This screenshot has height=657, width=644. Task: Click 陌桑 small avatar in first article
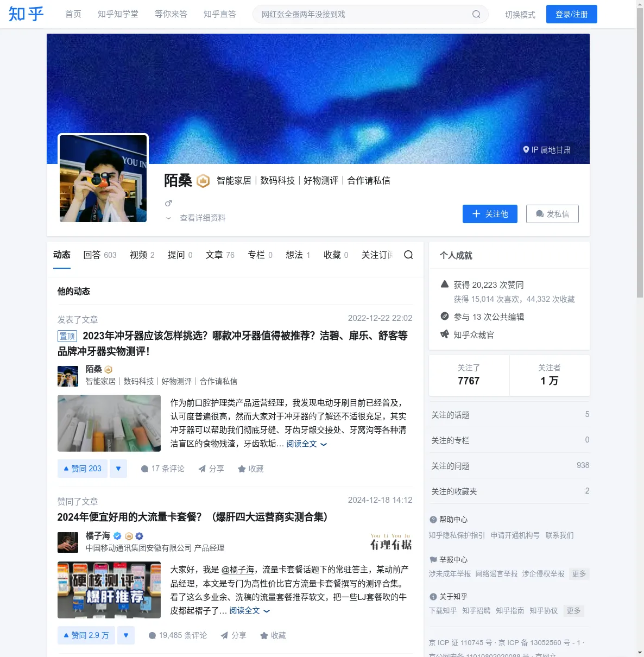[68, 376]
